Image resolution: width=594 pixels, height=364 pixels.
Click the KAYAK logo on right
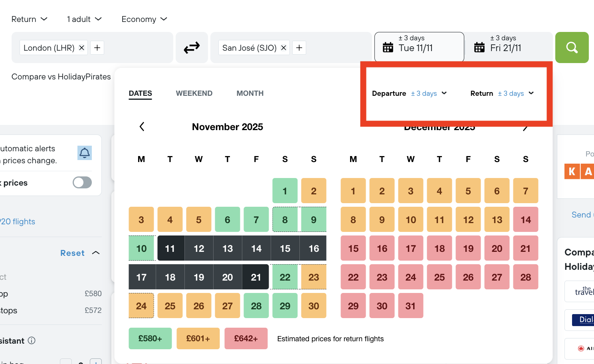579,171
